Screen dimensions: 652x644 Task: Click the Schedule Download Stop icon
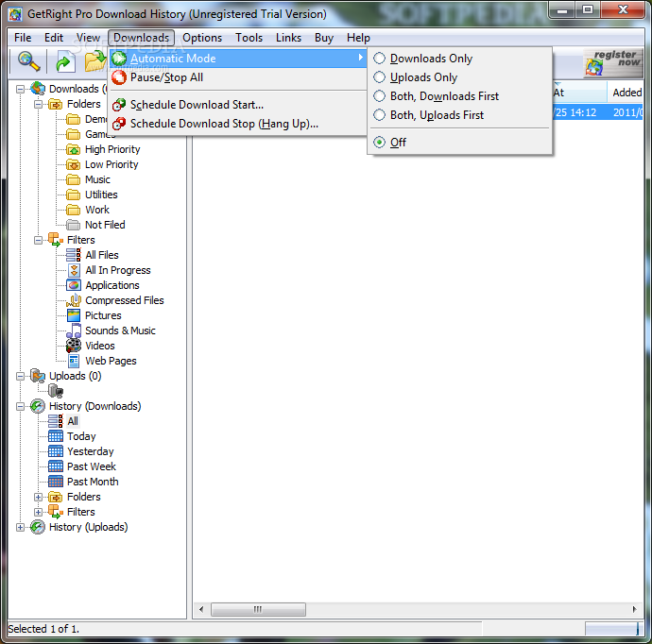point(119,124)
